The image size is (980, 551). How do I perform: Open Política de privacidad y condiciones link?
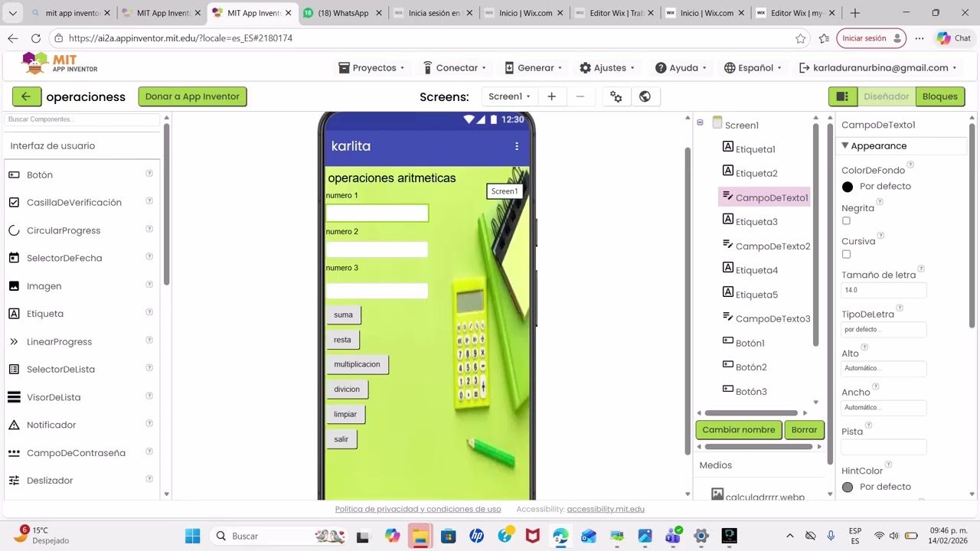(x=418, y=509)
